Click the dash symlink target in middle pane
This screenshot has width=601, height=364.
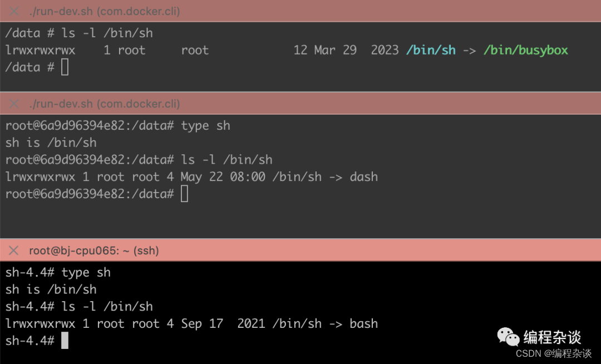(364, 176)
